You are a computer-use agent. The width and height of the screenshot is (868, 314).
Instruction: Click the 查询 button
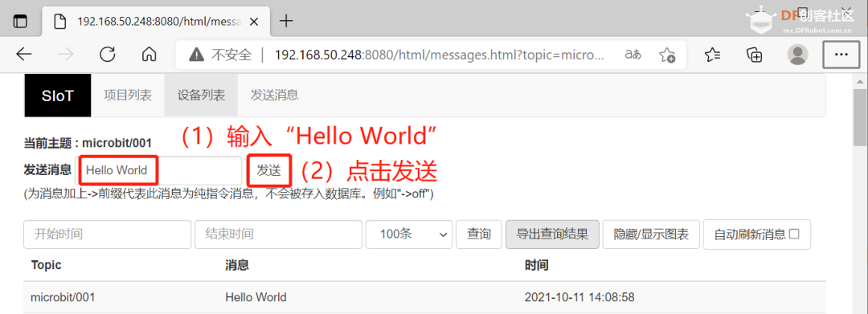point(479,234)
